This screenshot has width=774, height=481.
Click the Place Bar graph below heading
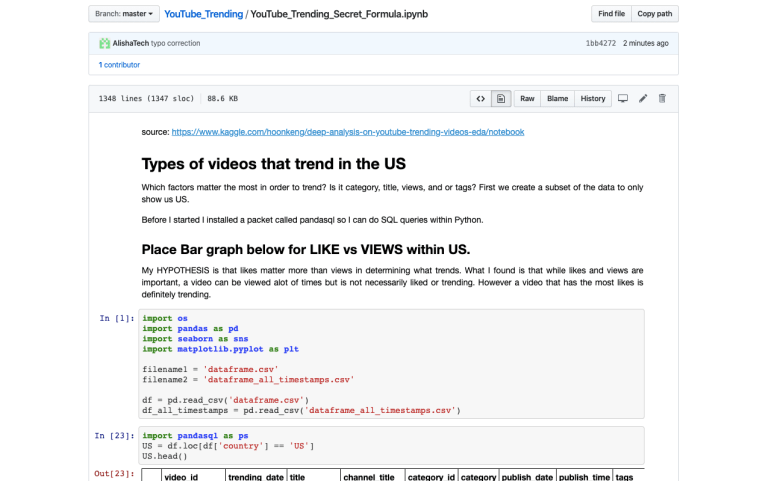(x=306, y=249)
